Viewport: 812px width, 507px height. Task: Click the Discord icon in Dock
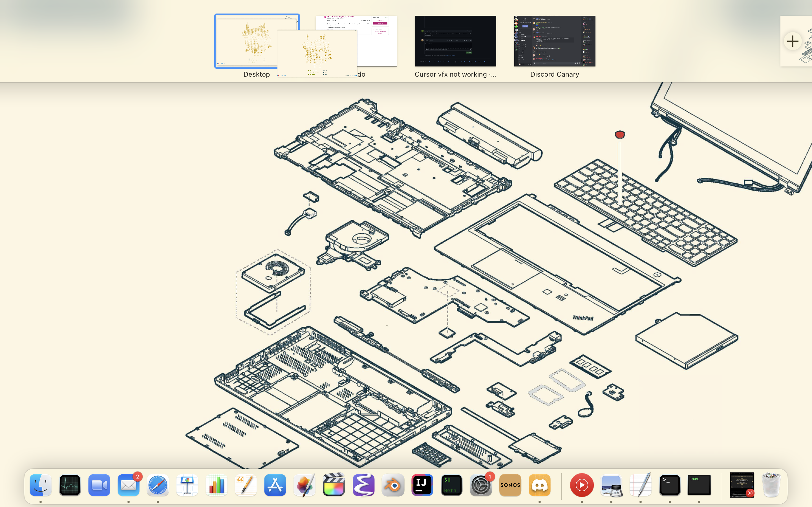[x=539, y=485]
